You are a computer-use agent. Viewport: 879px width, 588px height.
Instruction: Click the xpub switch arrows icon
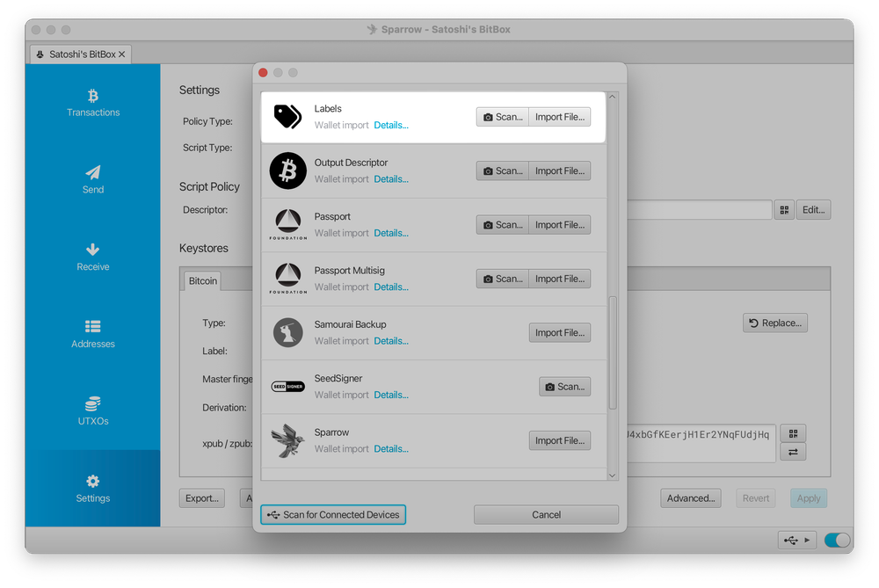[793, 451]
